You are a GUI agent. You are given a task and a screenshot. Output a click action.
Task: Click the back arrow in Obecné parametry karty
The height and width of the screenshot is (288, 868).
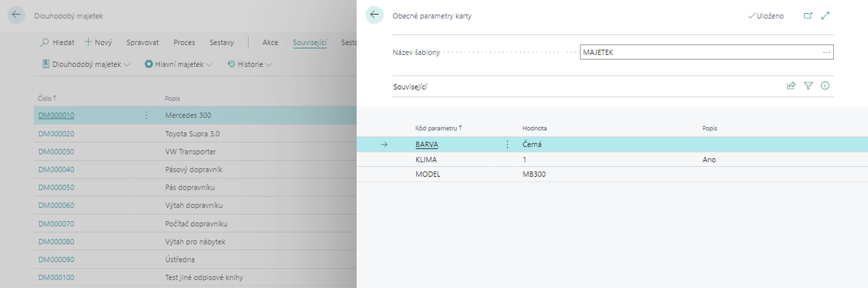[374, 15]
